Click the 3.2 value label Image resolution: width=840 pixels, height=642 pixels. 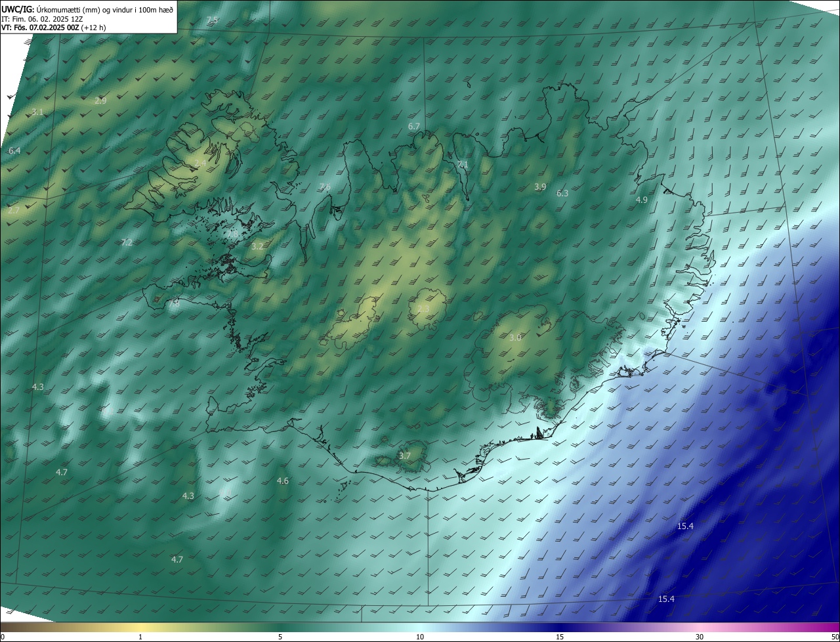tap(257, 247)
